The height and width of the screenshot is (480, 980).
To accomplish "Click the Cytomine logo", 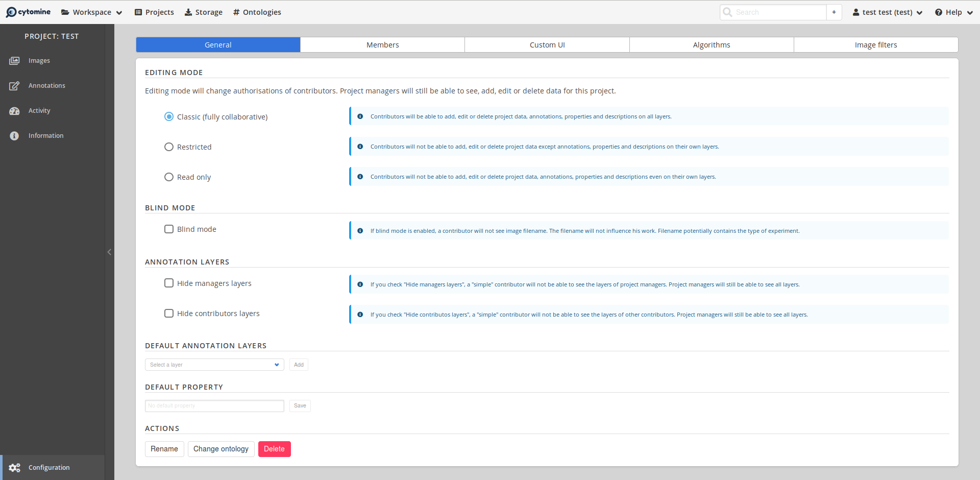I will (x=28, y=12).
